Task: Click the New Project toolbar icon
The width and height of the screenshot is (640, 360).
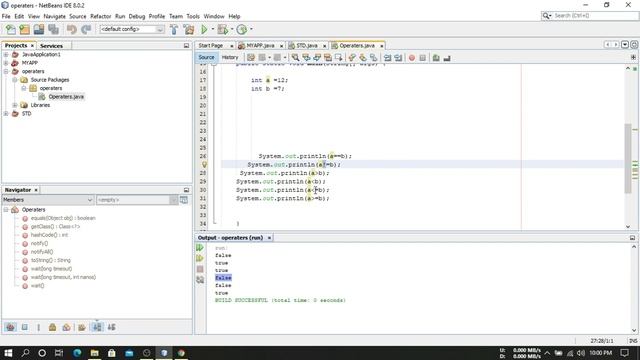Action: 24,29
